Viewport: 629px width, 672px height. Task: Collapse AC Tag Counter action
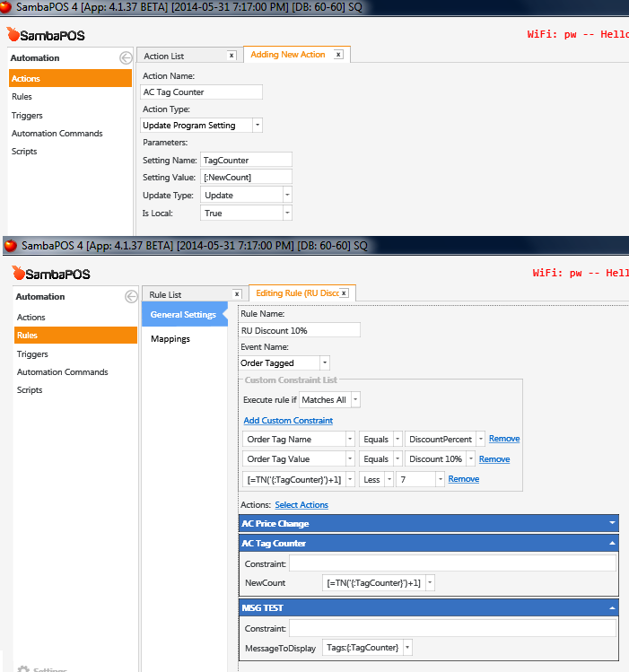[612, 543]
